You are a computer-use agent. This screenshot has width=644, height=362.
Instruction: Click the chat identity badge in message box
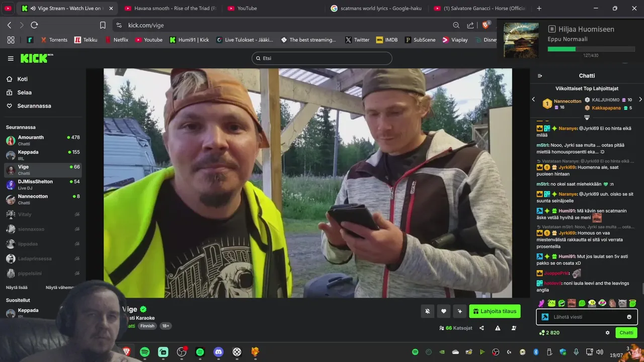(545, 317)
